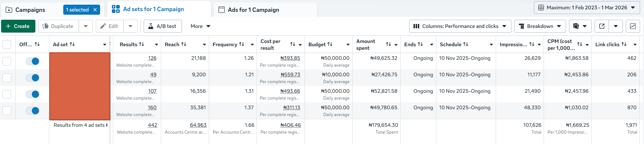The width and height of the screenshot is (644, 144).
Task: Sort table by Link clicks arrows
Action: 624,44
